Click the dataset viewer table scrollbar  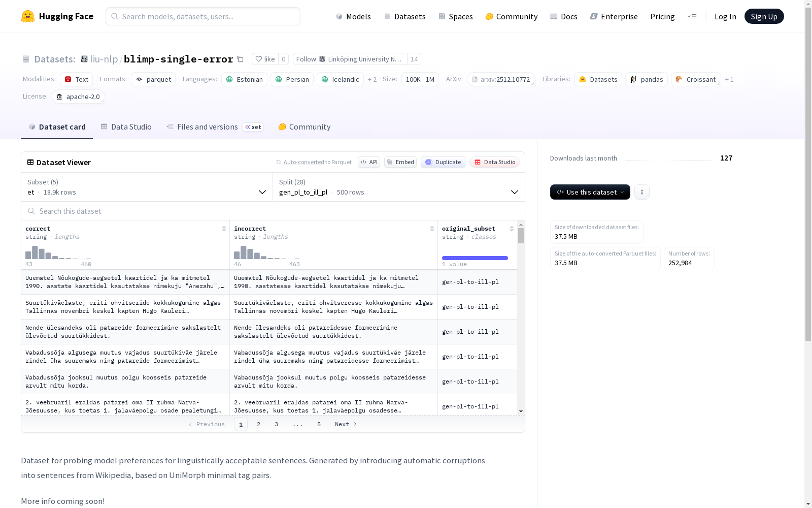pos(521,236)
